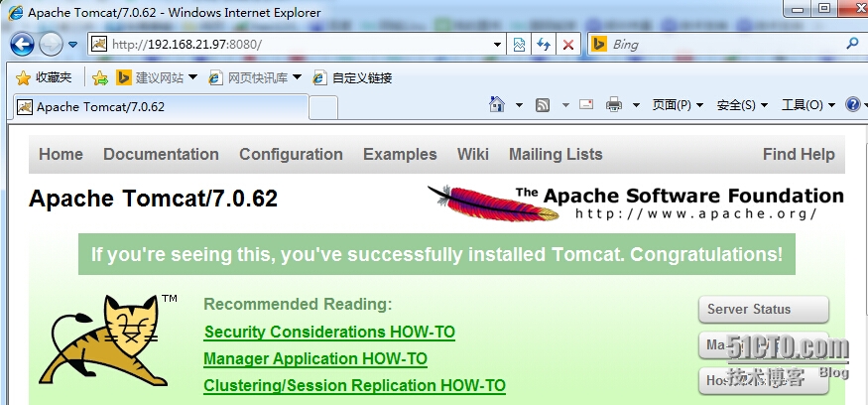The height and width of the screenshot is (405, 868).
Task: Open the Examples nav link
Action: coord(400,154)
